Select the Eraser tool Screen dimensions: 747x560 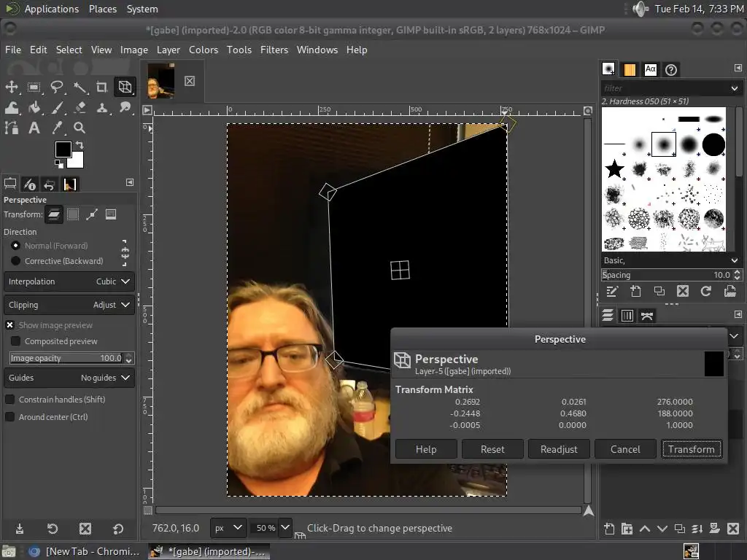tap(80, 108)
